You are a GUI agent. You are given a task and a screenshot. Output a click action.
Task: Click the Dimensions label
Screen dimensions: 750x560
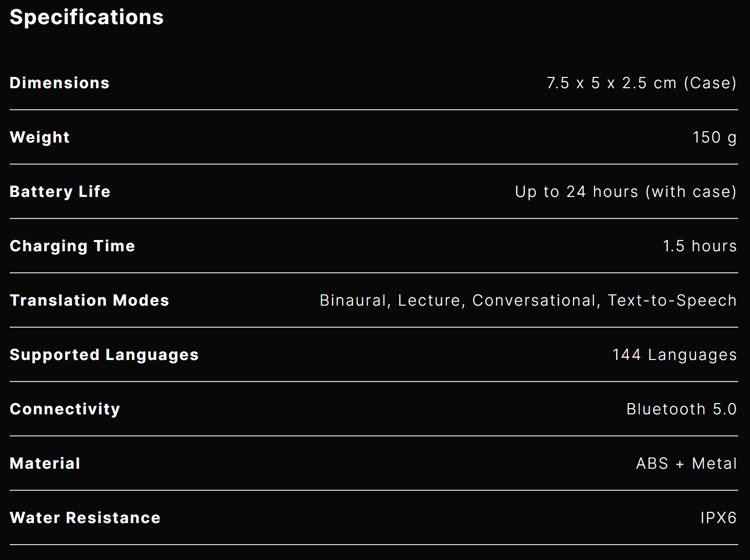click(60, 83)
